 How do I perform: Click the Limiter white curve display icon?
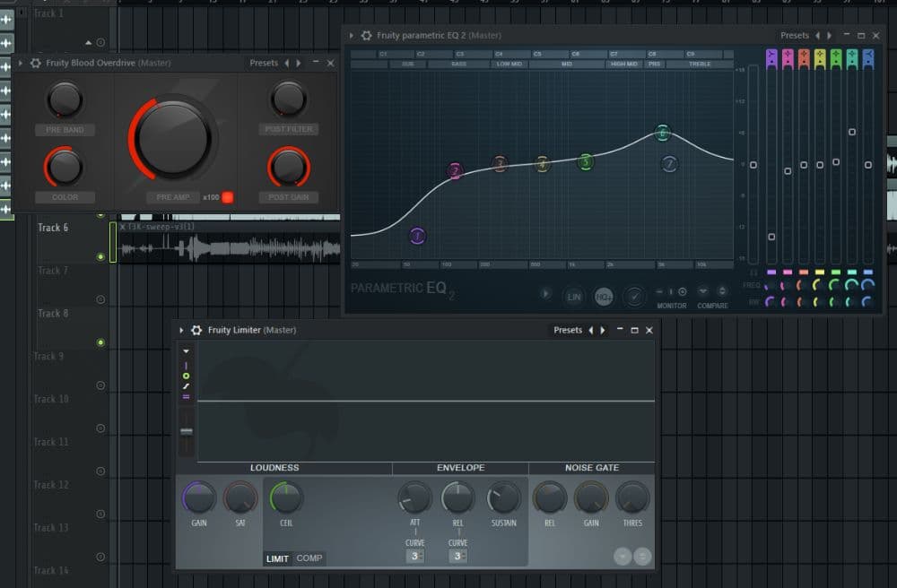pos(186,386)
